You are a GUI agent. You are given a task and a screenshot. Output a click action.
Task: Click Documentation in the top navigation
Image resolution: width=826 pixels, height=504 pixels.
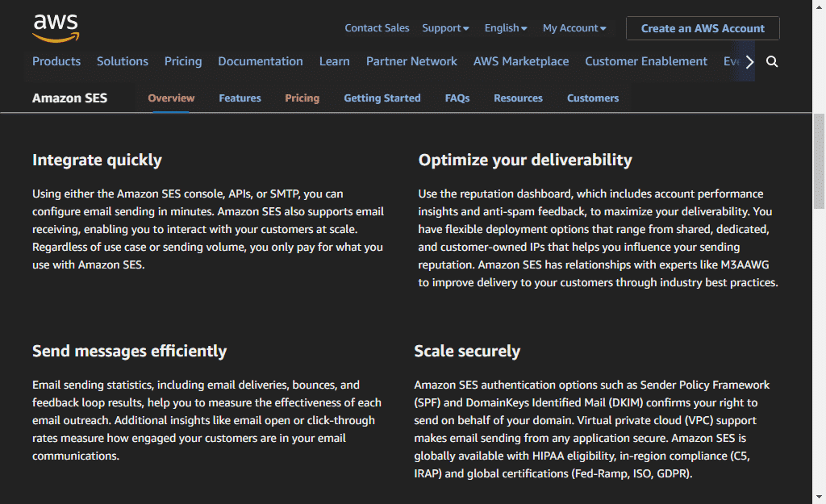point(260,61)
